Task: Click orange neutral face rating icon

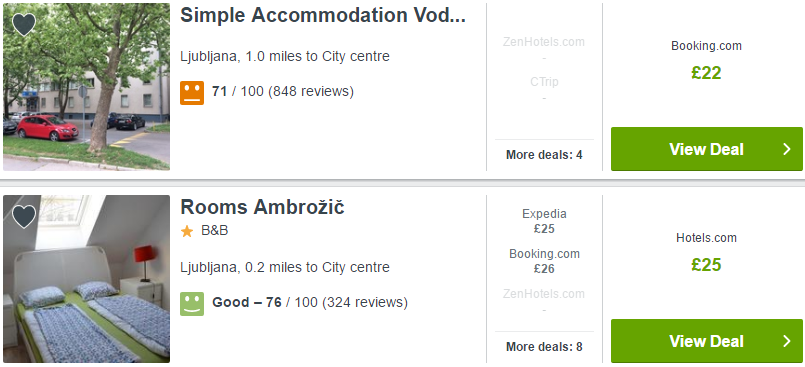Action: click(192, 93)
